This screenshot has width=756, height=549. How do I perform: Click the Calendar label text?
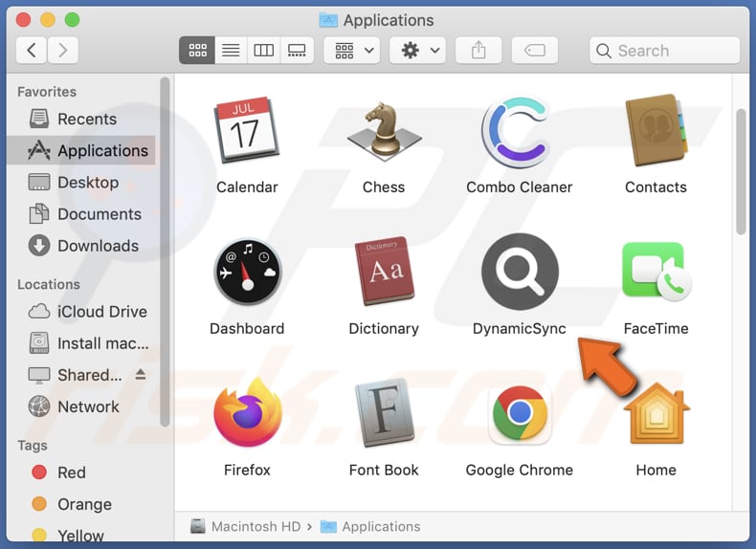coord(247,187)
